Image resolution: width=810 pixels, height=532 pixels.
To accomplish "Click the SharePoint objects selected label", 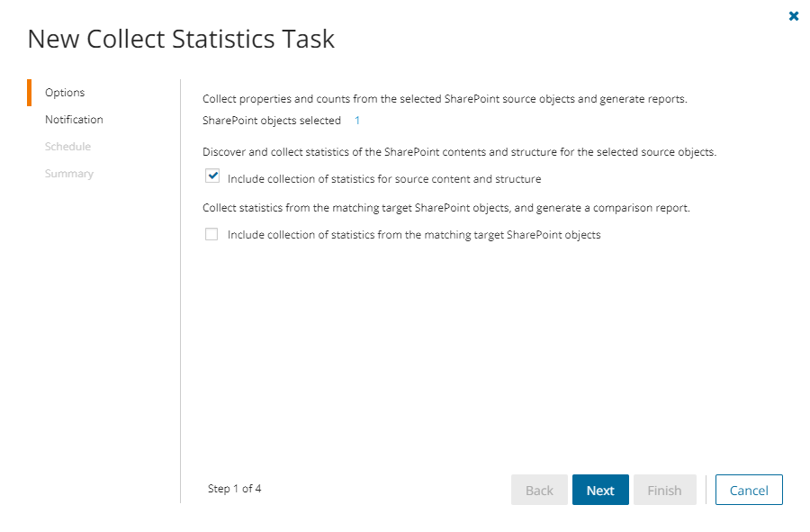I will tap(272, 121).
